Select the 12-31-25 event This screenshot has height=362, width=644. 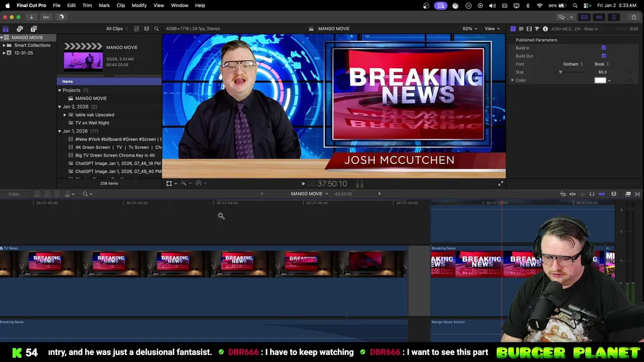pos(24,53)
